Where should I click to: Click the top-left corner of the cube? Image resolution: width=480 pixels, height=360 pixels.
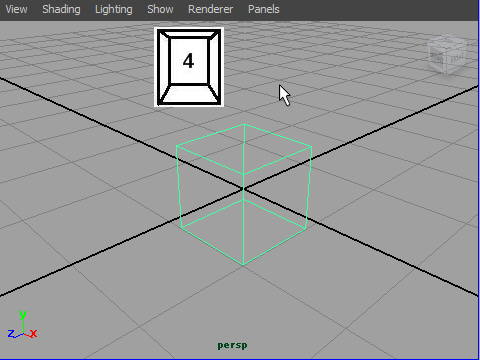pos(176,146)
